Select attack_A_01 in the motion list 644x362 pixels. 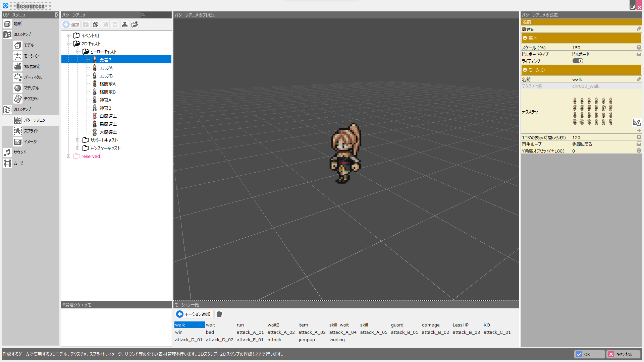pos(250,332)
